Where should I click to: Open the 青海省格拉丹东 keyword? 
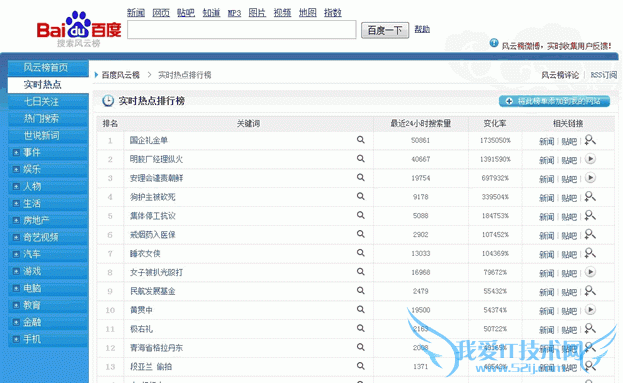click(x=156, y=348)
